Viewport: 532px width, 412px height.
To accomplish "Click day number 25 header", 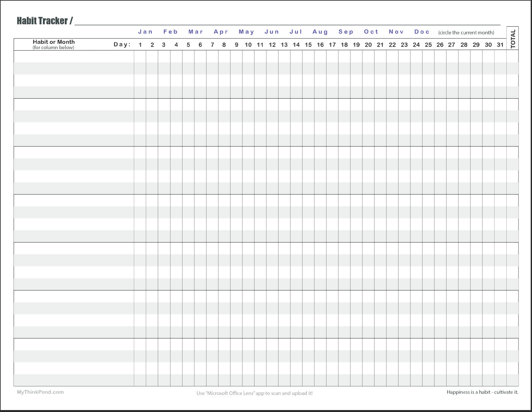I will pos(428,45).
